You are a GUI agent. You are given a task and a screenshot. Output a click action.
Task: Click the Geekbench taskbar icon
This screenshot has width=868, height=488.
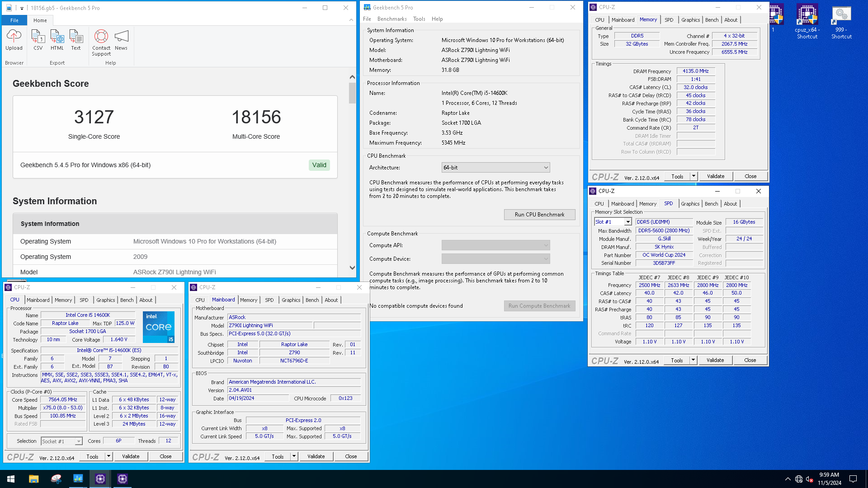tap(78, 479)
